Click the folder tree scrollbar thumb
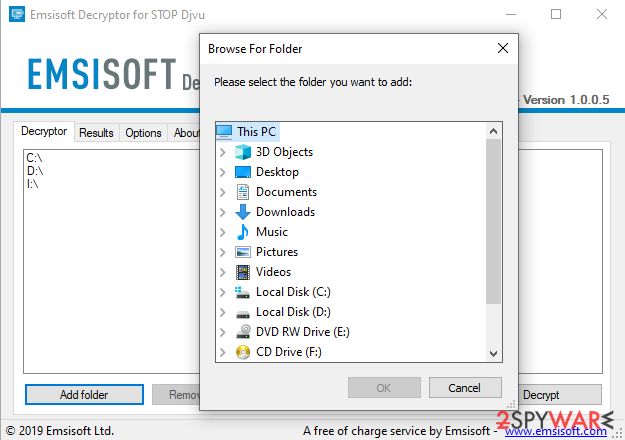625x440 pixels. click(493, 222)
